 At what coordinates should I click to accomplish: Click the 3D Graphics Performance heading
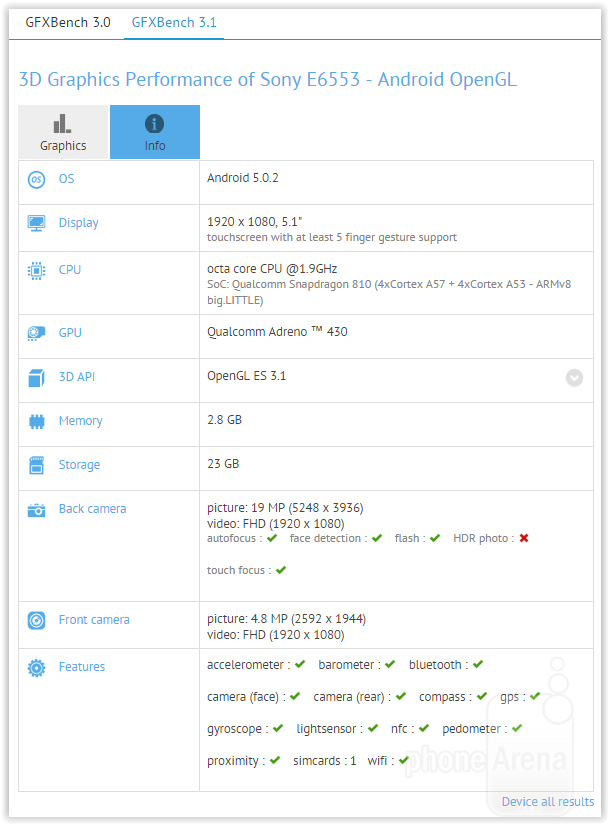pyautogui.click(x=267, y=80)
